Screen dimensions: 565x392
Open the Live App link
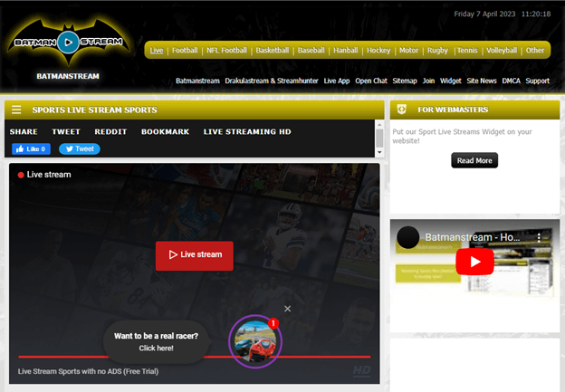pos(337,81)
